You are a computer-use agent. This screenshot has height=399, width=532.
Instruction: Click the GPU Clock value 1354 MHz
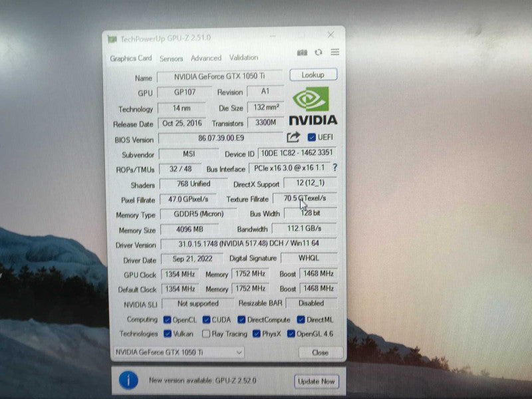pos(180,274)
